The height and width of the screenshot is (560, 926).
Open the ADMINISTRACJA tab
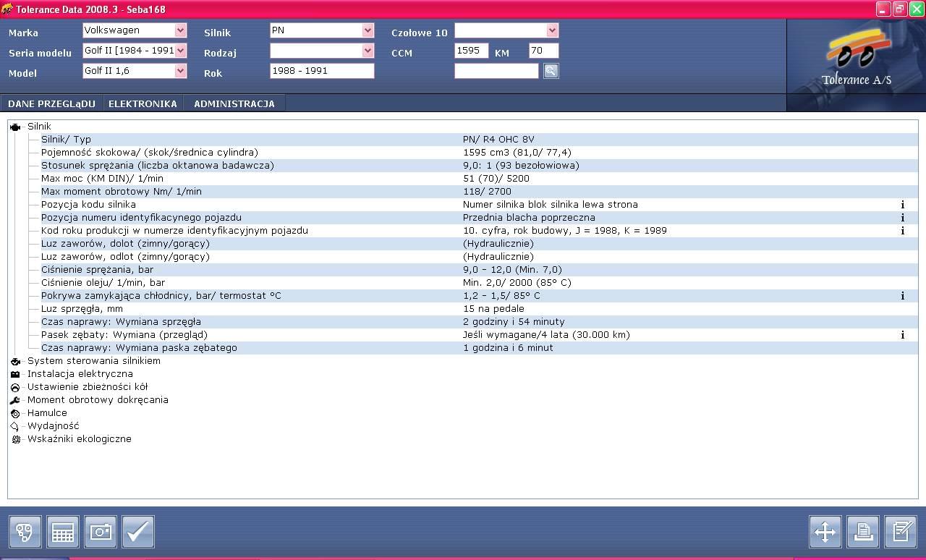tap(234, 103)
